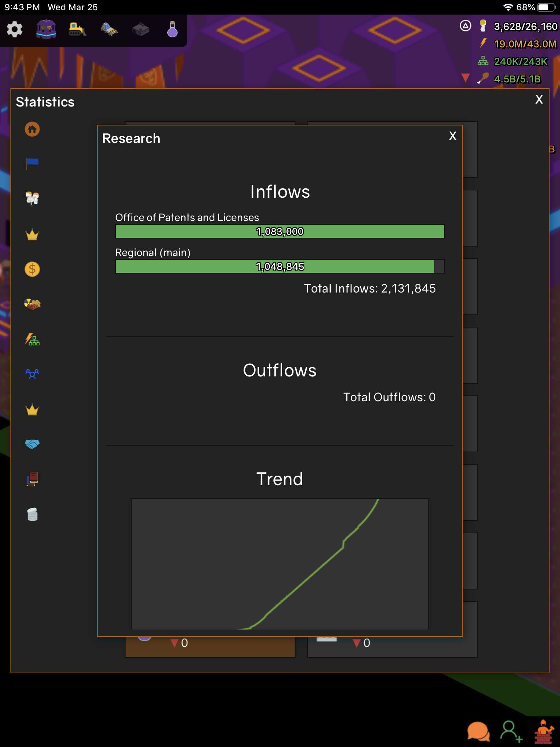The height and width of the screenshot is (747, 560).
Task: Tap the WiFi status icon
Action: pos(508,7)
